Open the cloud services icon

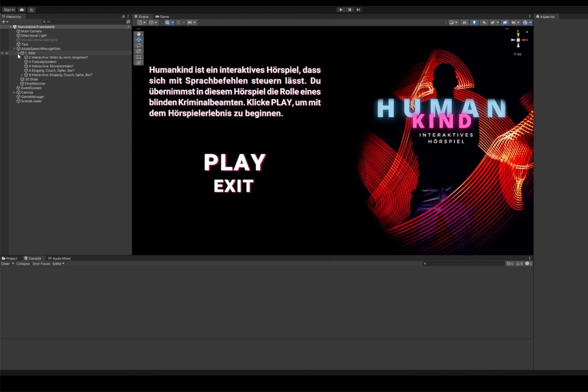point(22,10)
